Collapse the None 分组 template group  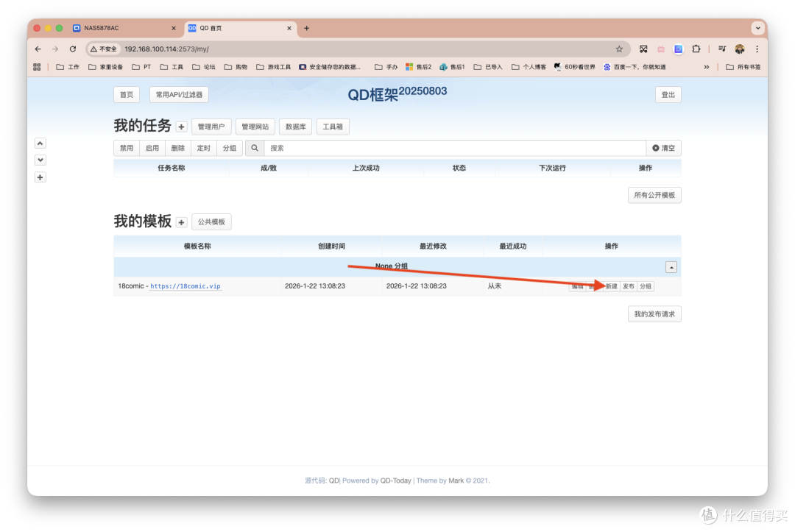[x=671, y=267]
